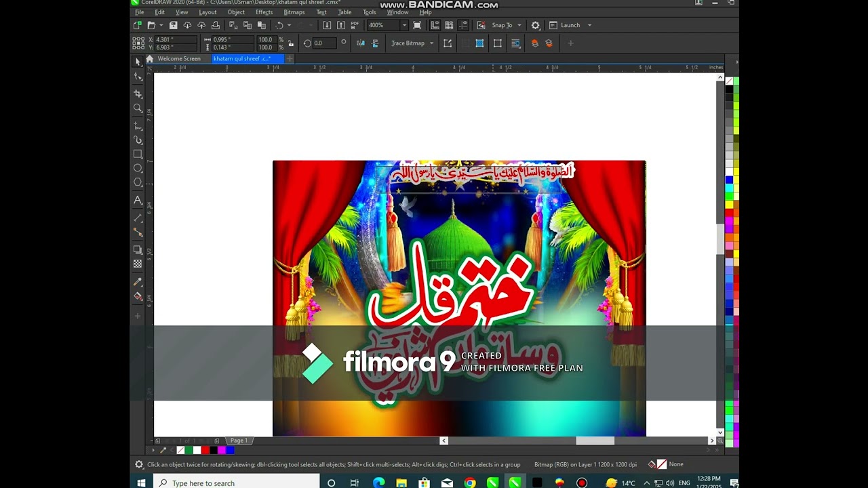Open the Object menu
The width and height of the screenshot is (868, 488).
[x=236, y=12]
